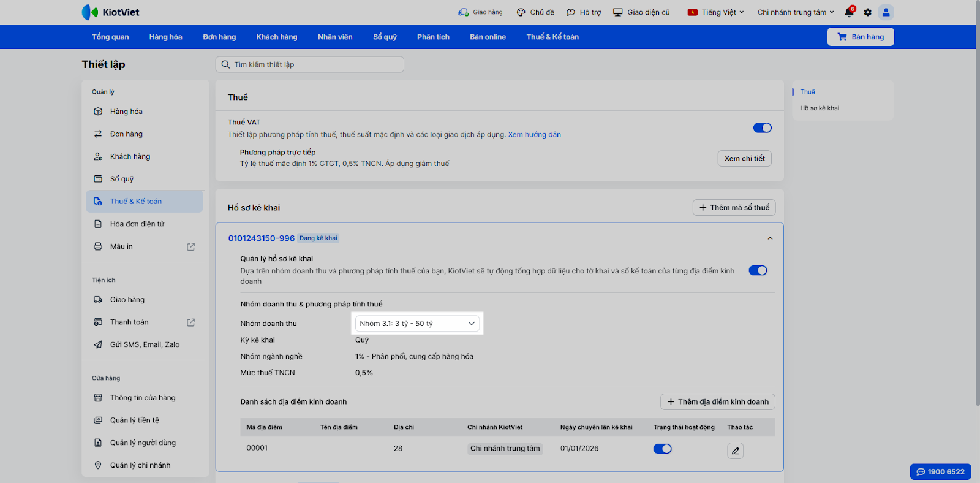The image size is (980, 483).
Task: Toggle the Thuế VAT switch
Action: tap(763, 127)
